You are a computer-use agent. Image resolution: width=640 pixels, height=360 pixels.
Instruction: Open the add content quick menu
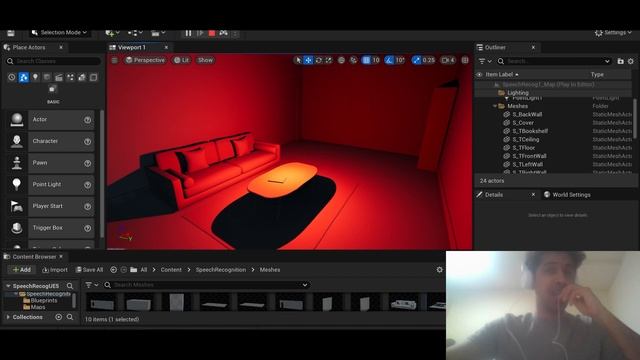(112, 33)
